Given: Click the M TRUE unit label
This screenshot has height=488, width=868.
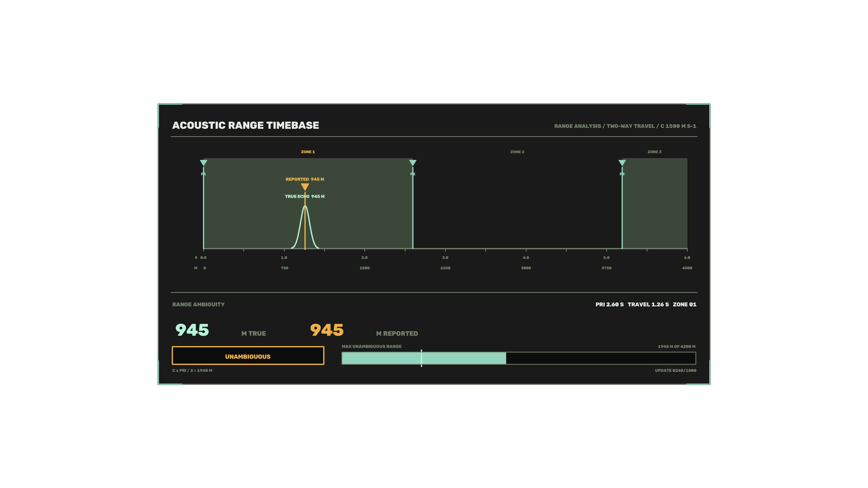Looking at the screenshot, I should [x=254, y=333].
